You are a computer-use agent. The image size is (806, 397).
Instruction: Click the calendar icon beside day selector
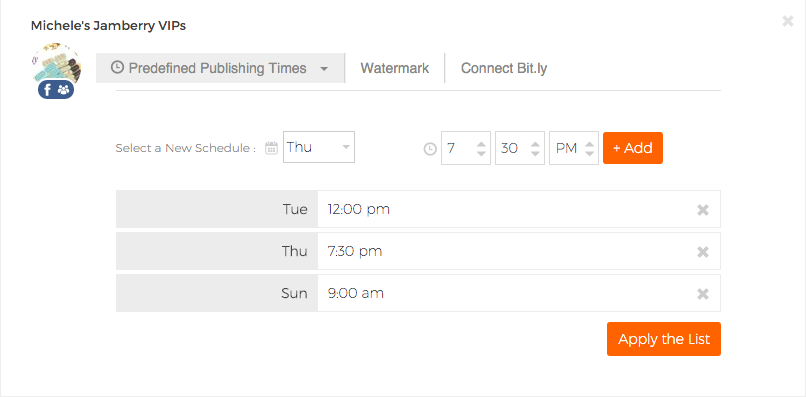point(271,148)
